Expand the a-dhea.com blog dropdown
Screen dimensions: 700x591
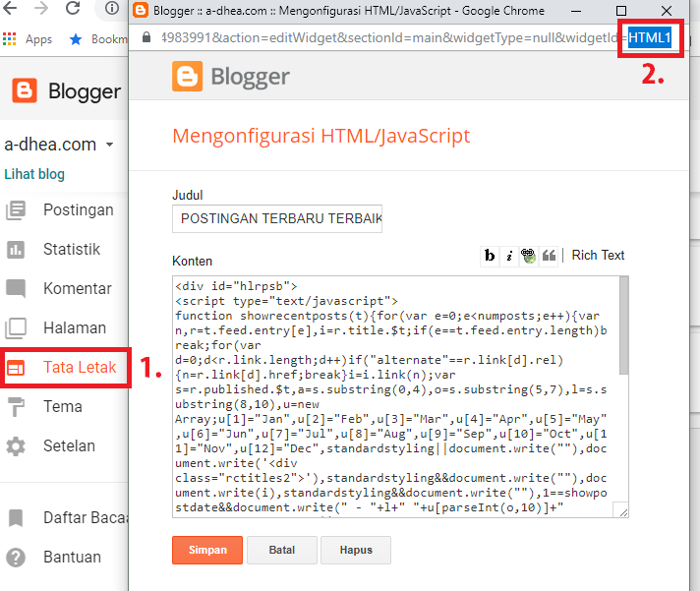pos(109,145)
